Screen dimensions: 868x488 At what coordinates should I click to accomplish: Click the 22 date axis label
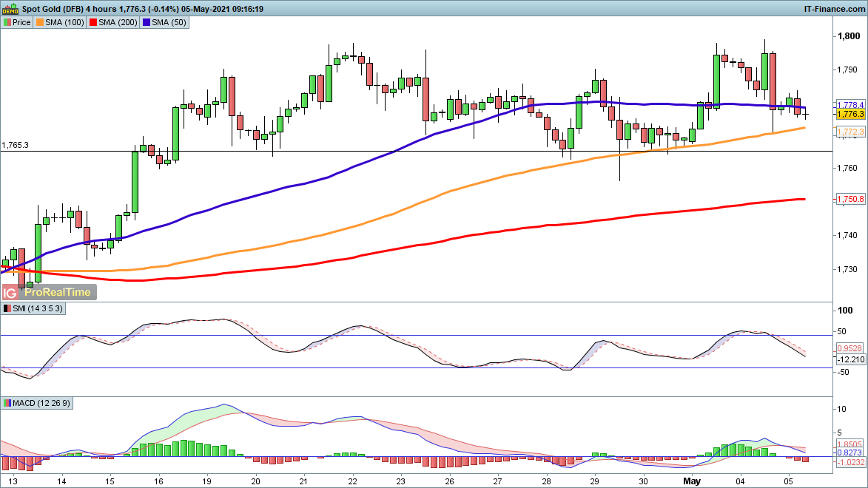[352, 481]
